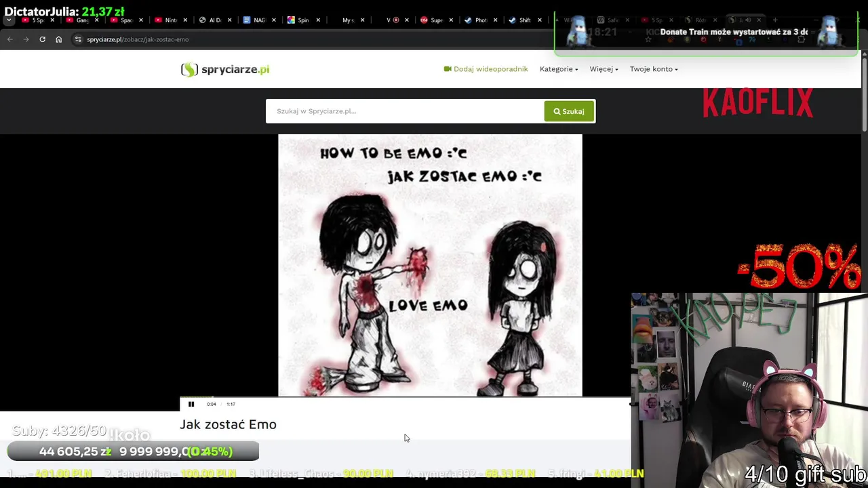Screen dimensions: 868x488
Task: Close the 'My s' tab
Action: click(363, 20)
